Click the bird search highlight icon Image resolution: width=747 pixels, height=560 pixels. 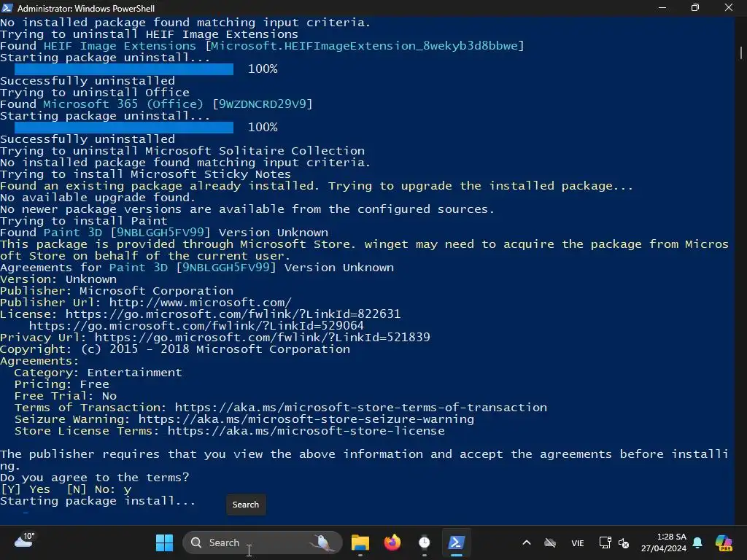click(322, 542)
